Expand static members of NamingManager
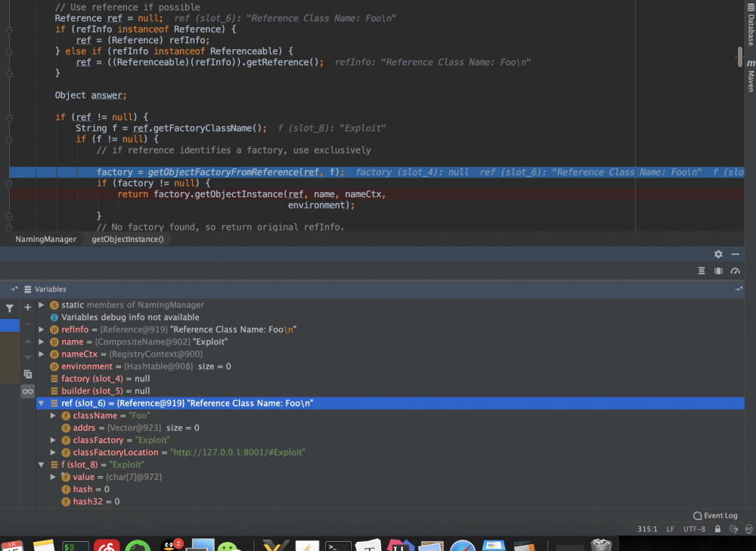 (x=42, y=305)
